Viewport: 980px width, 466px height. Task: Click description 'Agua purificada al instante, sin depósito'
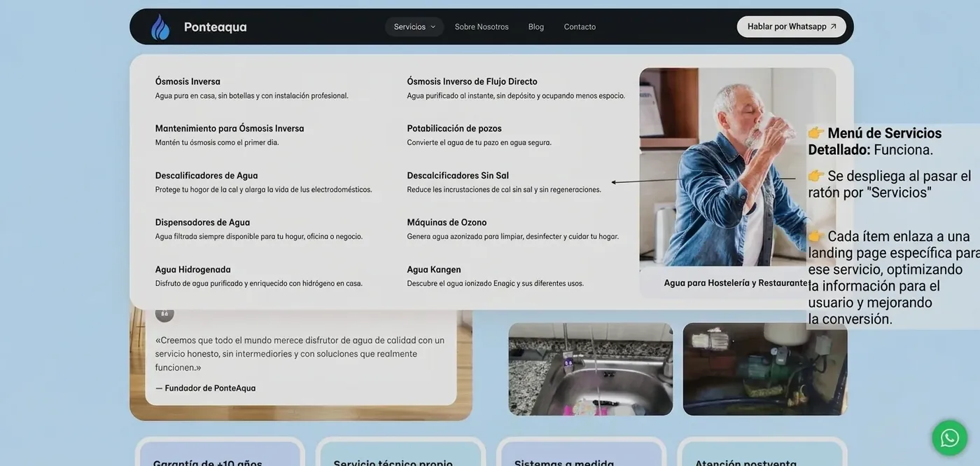(x=516, y=96)
